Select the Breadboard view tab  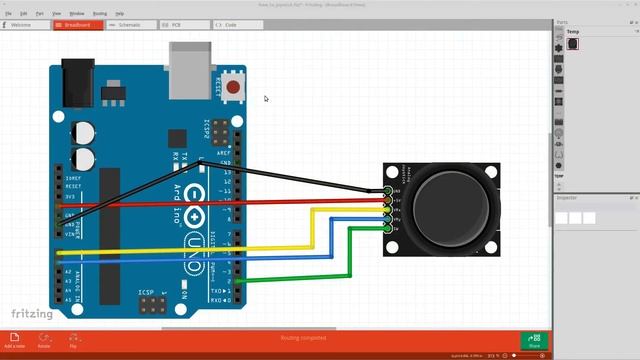point(78,25)
